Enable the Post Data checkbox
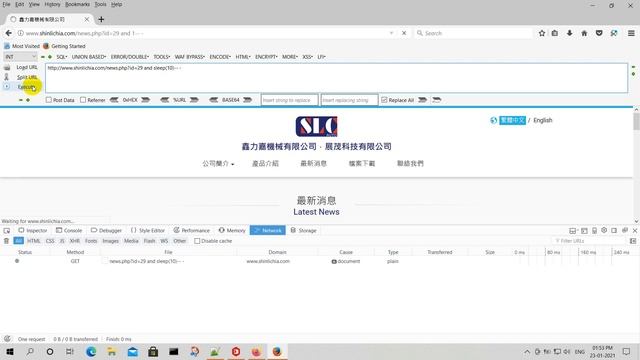640x360 pixels. [49, 100]
